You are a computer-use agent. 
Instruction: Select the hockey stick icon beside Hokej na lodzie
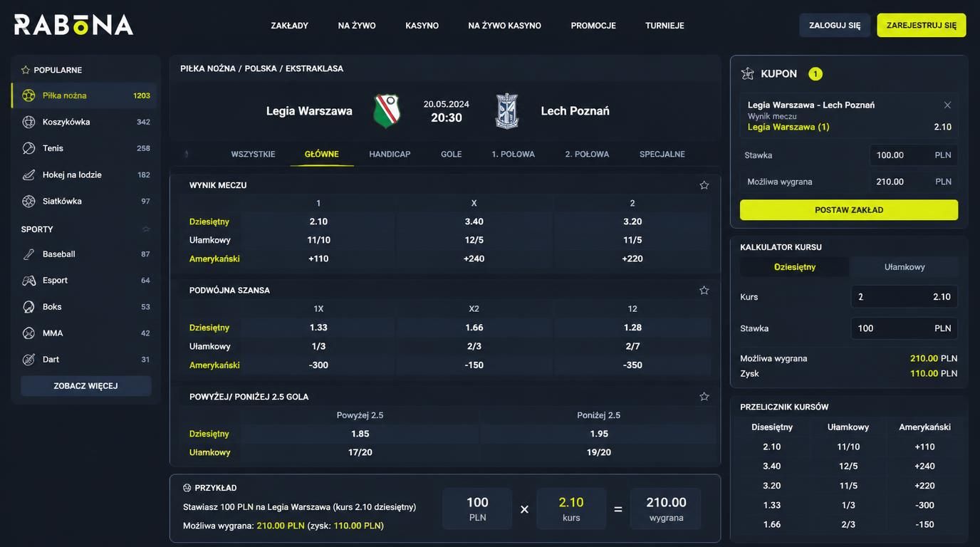point(28,174)
